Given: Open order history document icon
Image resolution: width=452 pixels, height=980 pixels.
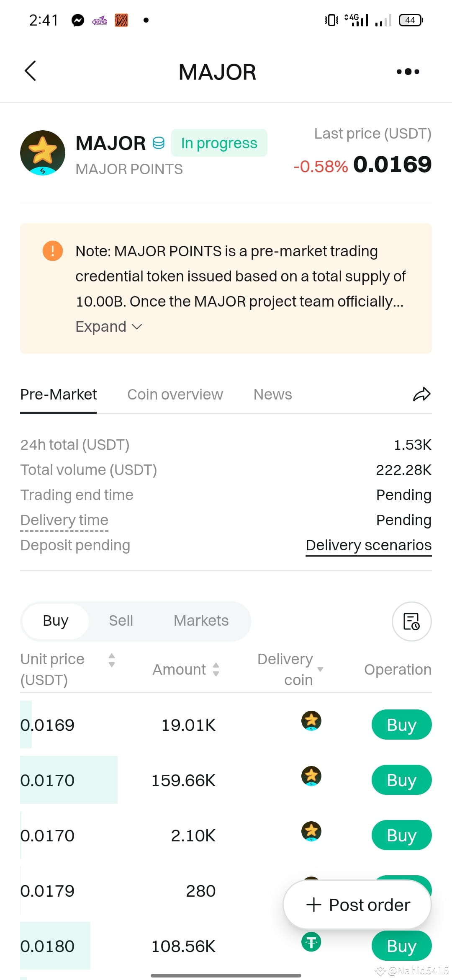Looking at the screenshot, I should [411, 621].
